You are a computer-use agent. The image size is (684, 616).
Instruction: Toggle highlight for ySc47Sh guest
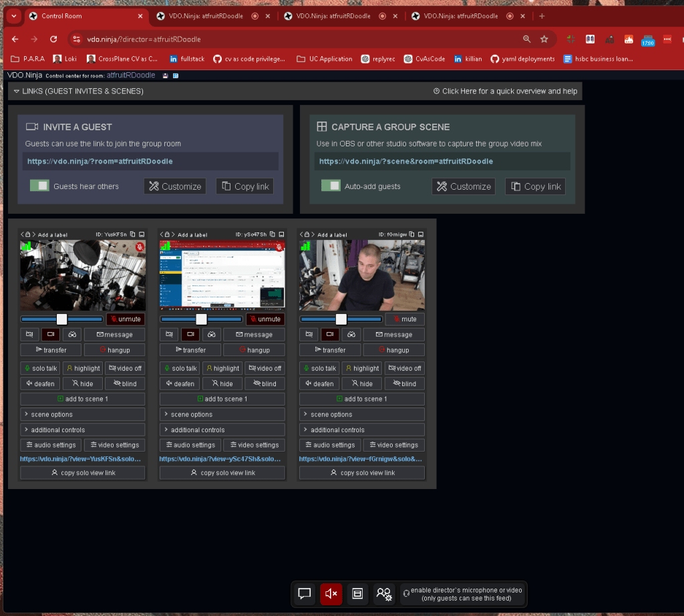coord(222,368)
